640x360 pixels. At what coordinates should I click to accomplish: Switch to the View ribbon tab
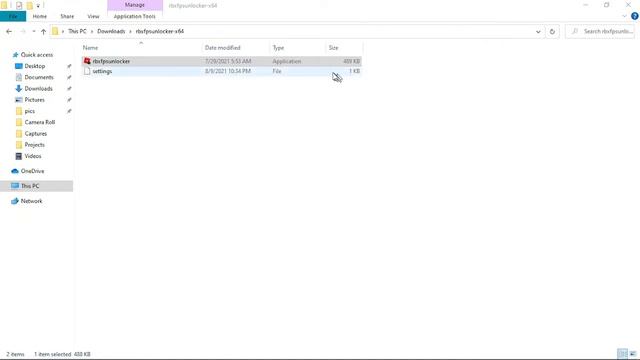tap(93, 16)
